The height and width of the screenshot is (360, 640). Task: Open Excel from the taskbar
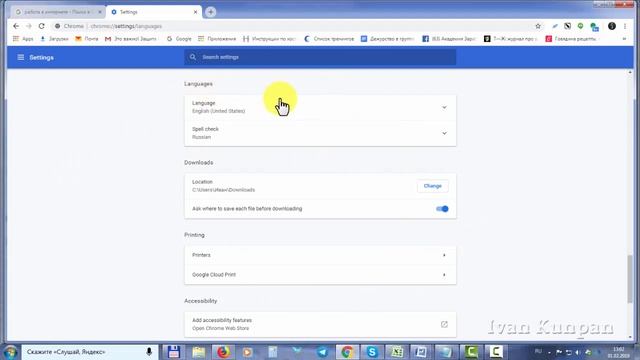pos(396,352)
